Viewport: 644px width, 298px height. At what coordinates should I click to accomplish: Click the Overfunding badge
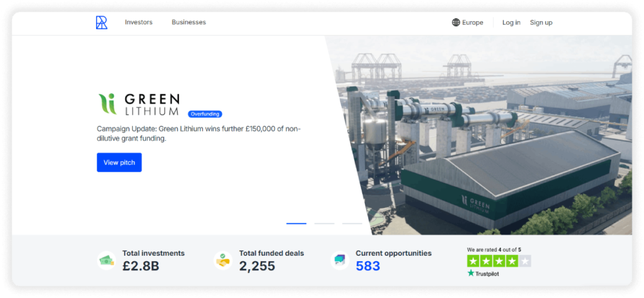(205, 114)
